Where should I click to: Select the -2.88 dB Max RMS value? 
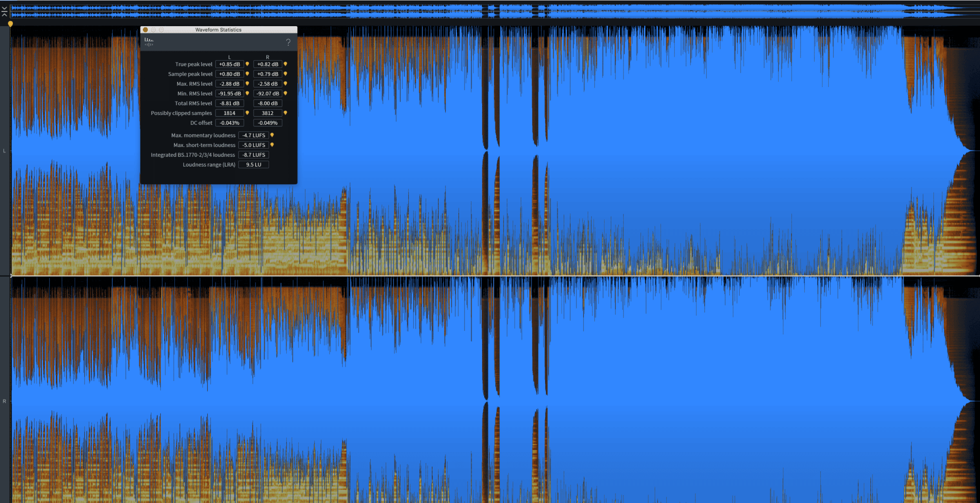pos(229,84)
